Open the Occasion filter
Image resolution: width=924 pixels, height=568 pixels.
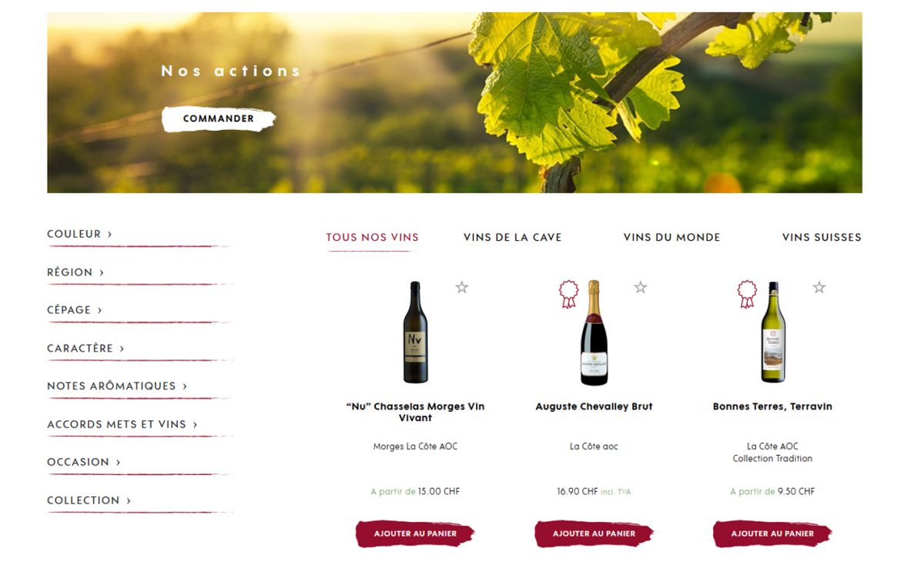(84, 463)
